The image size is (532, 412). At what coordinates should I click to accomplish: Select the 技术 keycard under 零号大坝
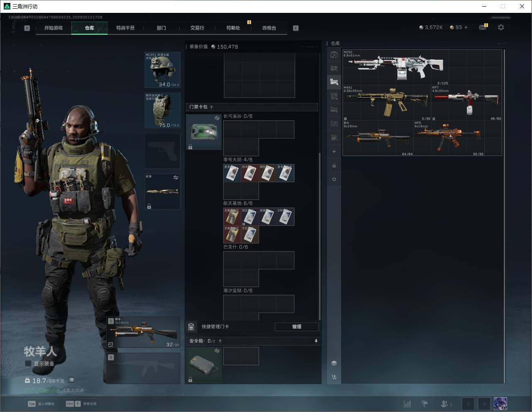(250, 173)
